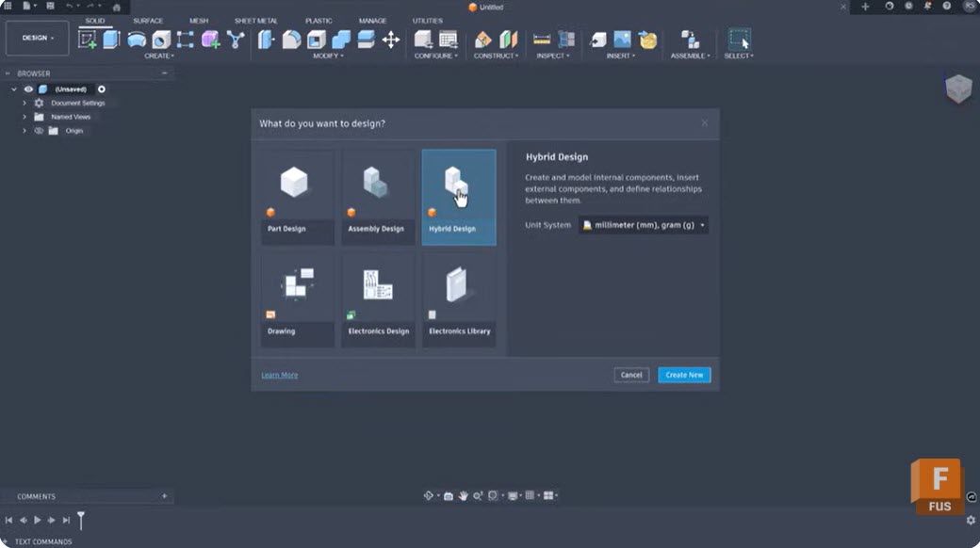Viewport: 980px width, 548px height.
Task: Expand the Origin tree node
Action: coord(24,131)
